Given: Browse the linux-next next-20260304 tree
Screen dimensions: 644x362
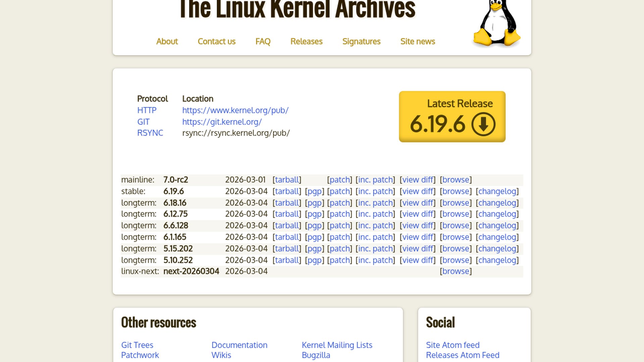Looking at the screenshot, I should click(455, 271).
